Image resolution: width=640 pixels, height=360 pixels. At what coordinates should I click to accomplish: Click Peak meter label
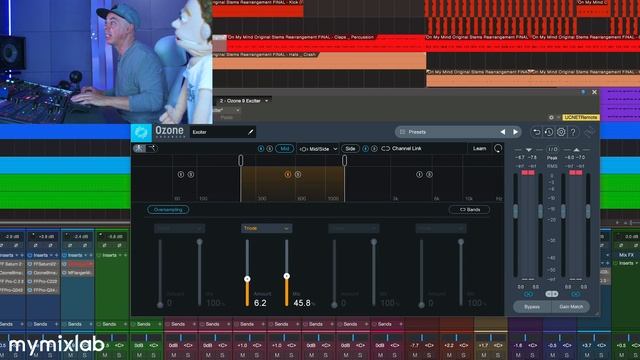click(552, 158)
